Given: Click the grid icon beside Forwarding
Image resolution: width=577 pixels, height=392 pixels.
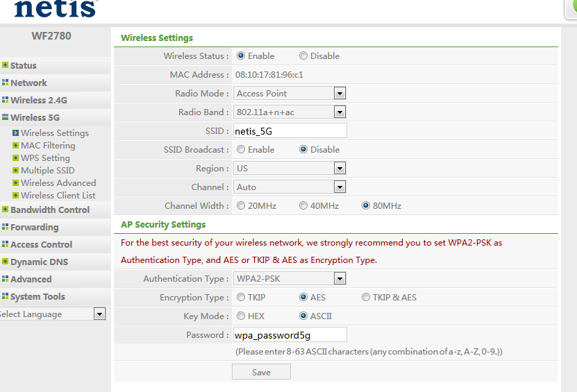Looking at the screenshot, I should click(5, 226).
